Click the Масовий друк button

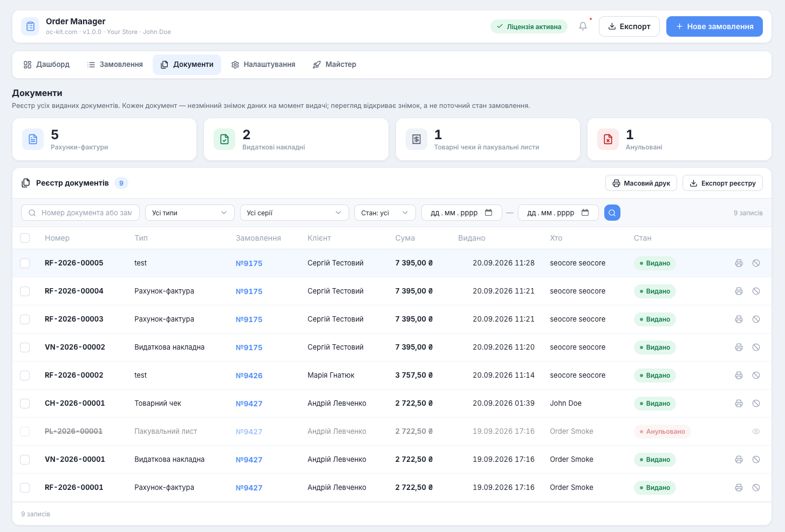click(x=641, y=183)
